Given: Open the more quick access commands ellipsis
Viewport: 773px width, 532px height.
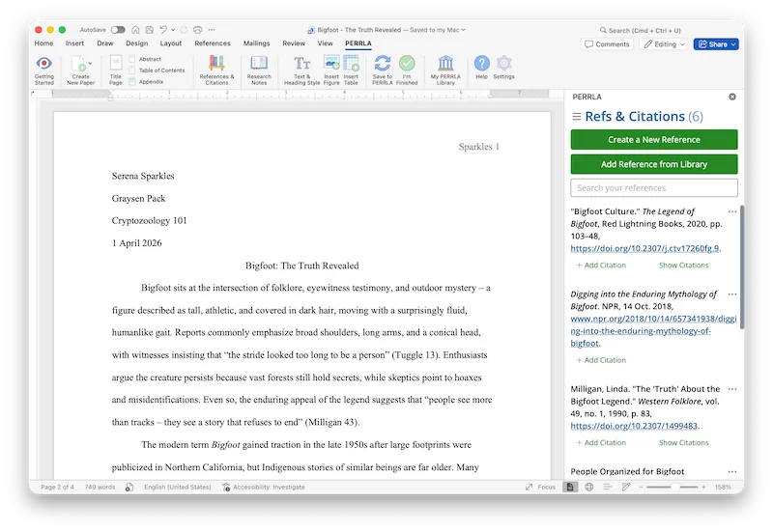Looking at the screenshot, I should point(212,30).
